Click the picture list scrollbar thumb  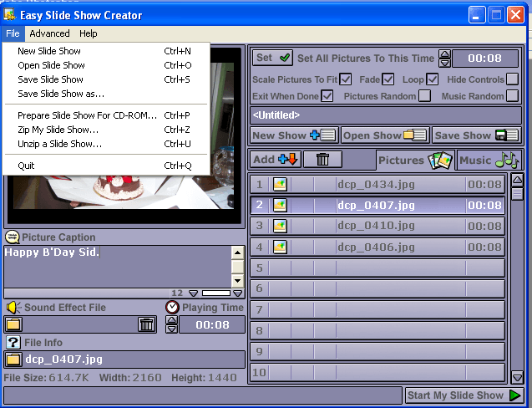pyautogui.click(x=517, y=194)
